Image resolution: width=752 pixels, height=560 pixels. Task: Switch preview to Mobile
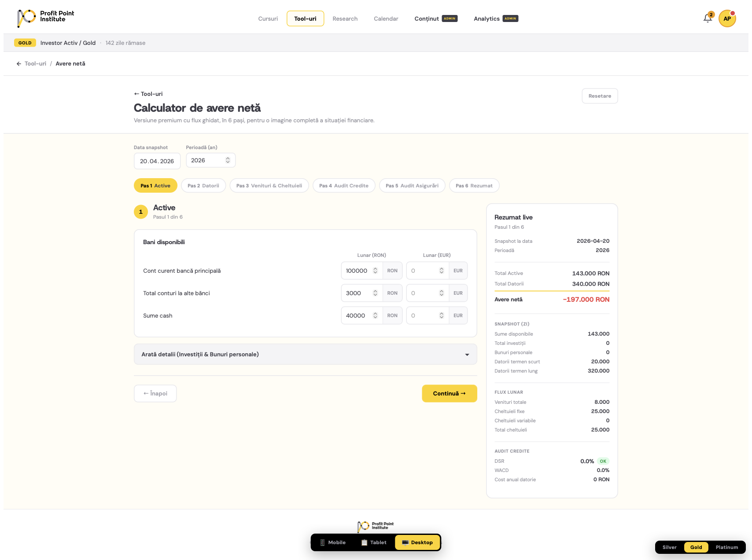coord(333,542)
